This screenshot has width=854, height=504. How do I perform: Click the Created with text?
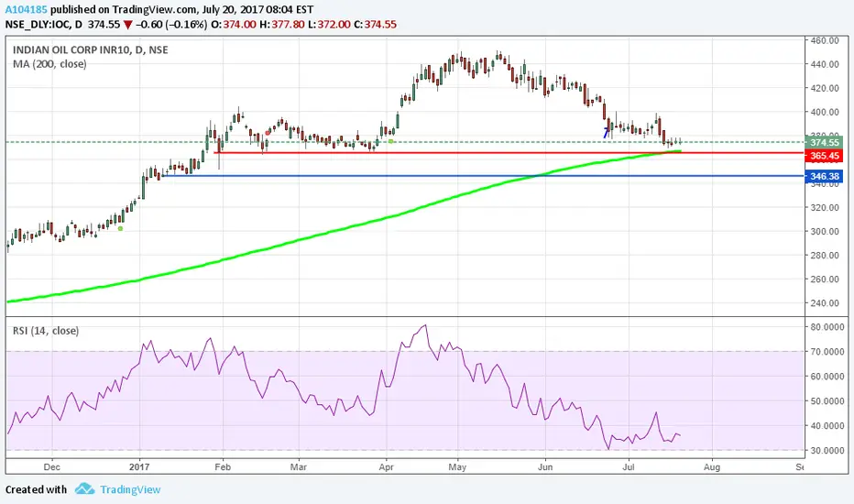pyautogui.click(x=36, y=489)
